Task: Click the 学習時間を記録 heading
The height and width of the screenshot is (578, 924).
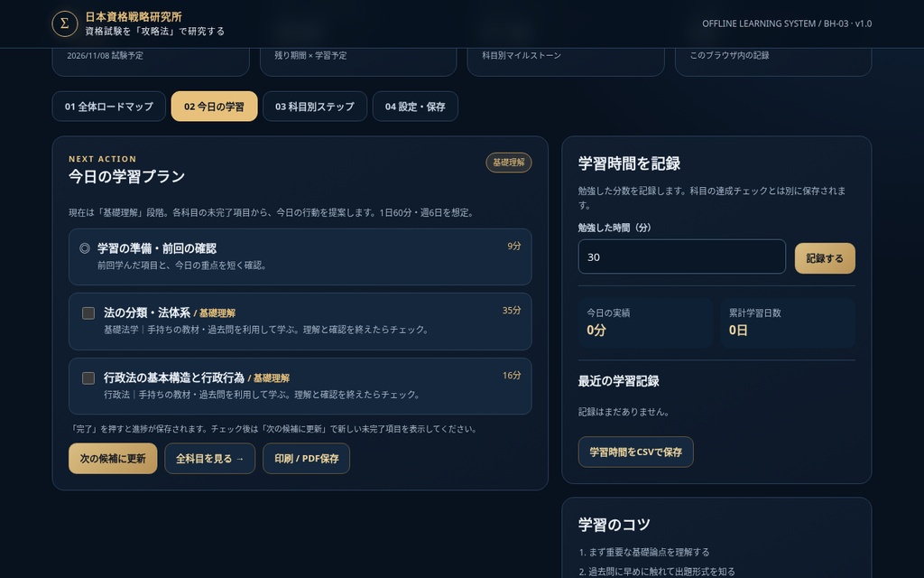Action: point(629,163)
